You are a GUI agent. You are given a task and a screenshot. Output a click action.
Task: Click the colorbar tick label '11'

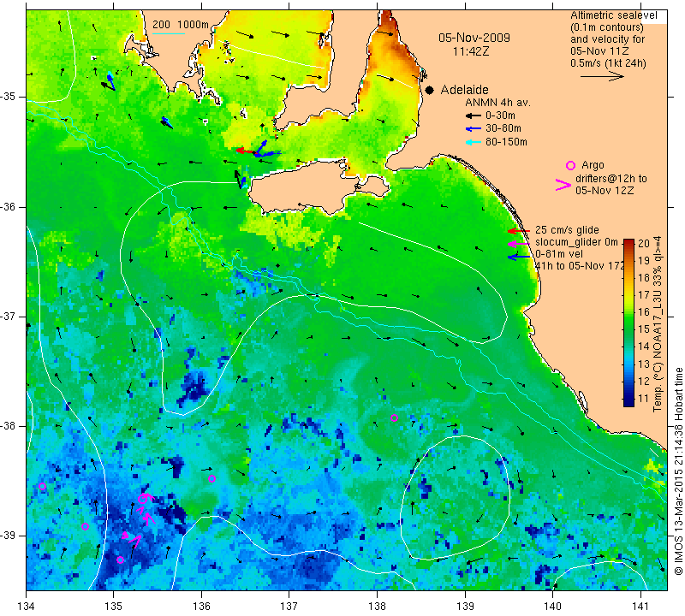[644, 398]
